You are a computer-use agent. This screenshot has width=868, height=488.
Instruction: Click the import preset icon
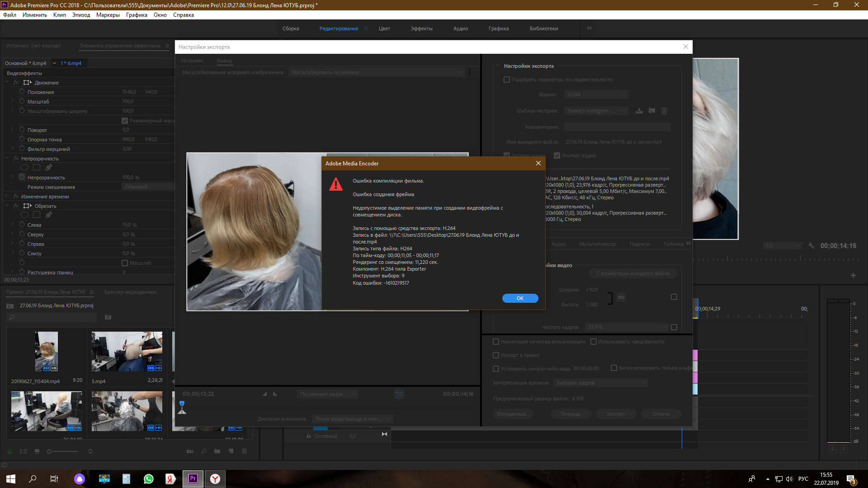coord(651,111)
